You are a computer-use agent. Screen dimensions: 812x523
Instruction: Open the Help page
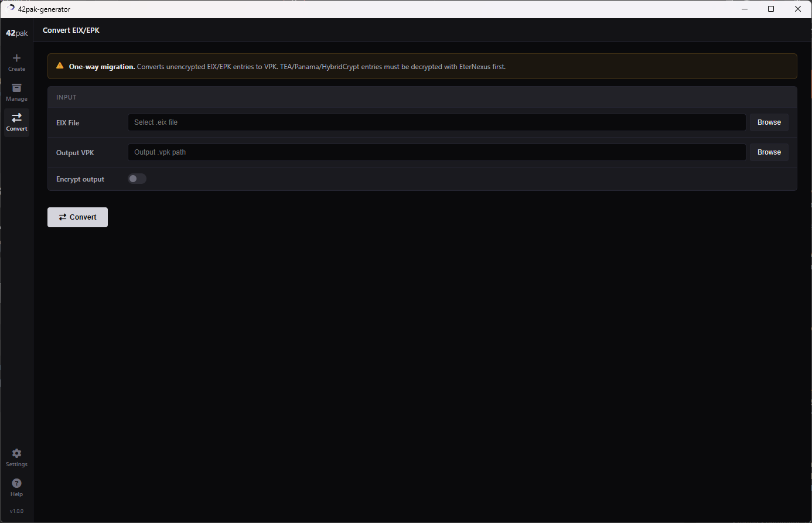click(16, 488)
